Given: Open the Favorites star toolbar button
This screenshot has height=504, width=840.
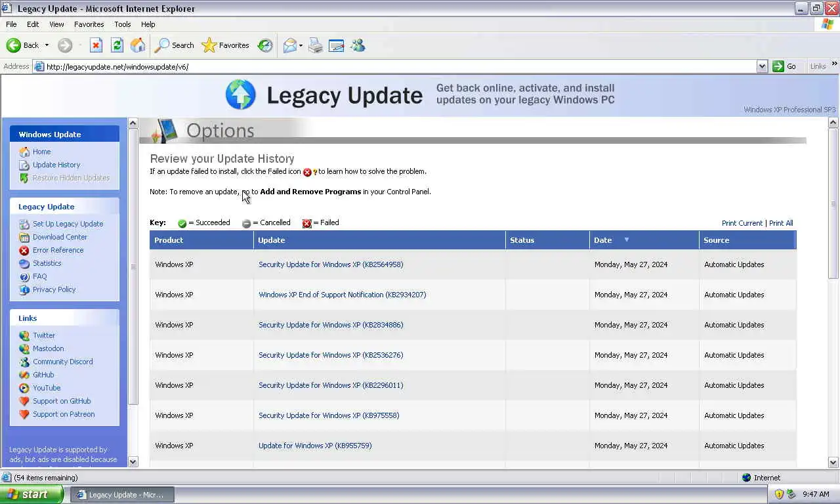Looking at the screenshot, I should tap(225, 45).
